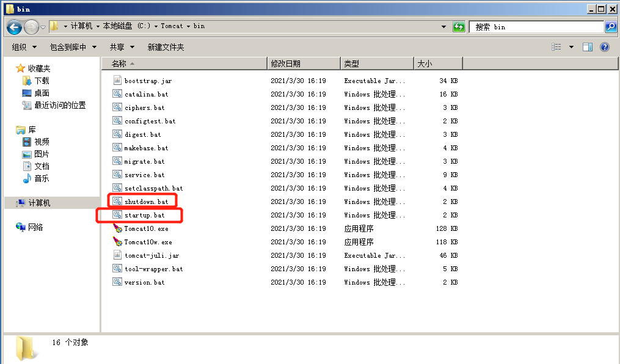Click the help question mark icon

click(x=604, y=47)
